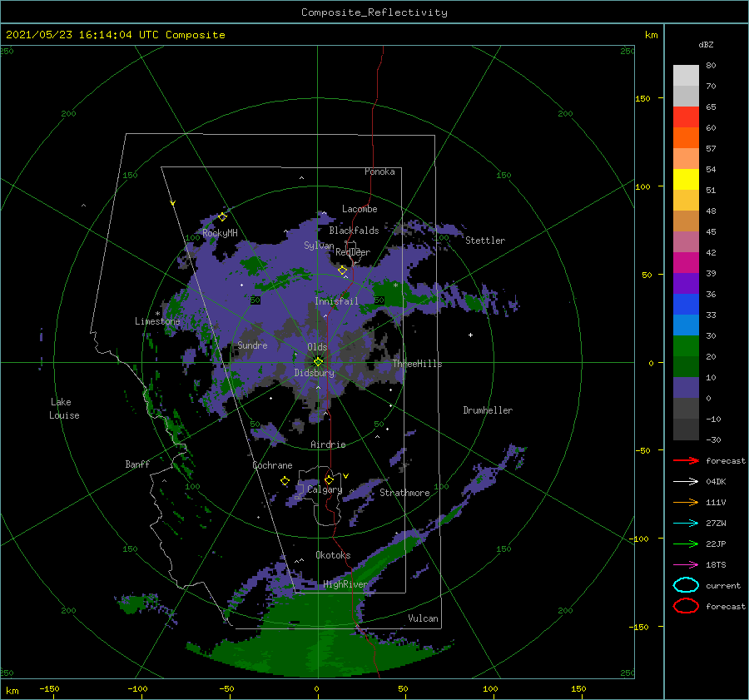Click the Drumheller city label
The height and width of the screenshot is (700, 749).
pos(488,410)
